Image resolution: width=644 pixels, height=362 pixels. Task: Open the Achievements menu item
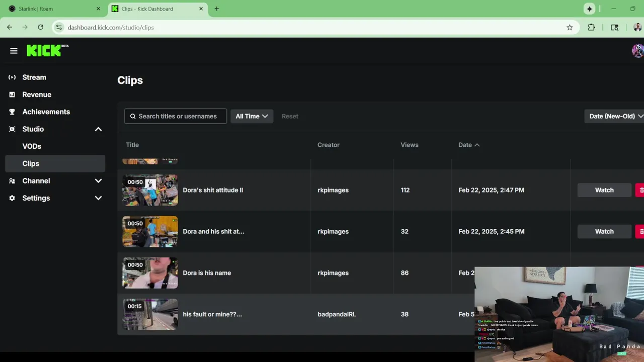[46, 112]
